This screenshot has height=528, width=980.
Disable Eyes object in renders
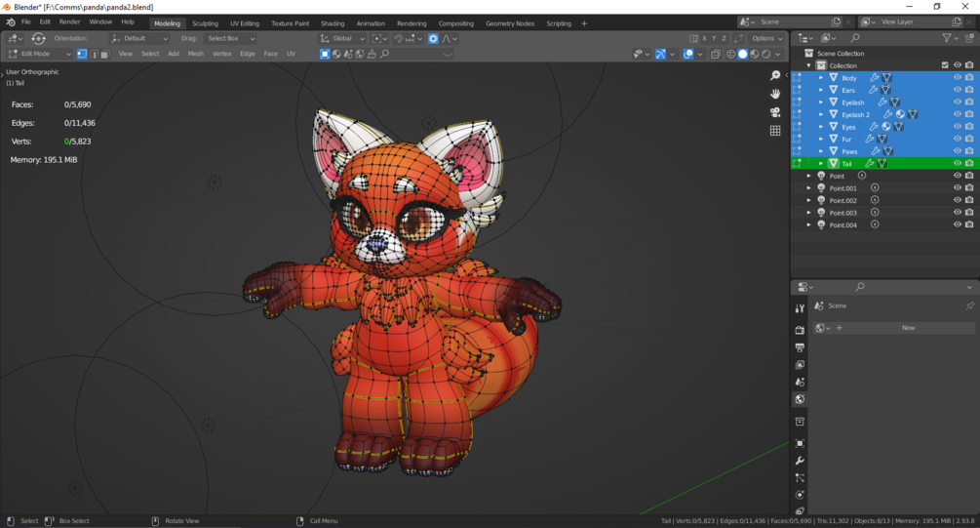[x=969, y=126]
